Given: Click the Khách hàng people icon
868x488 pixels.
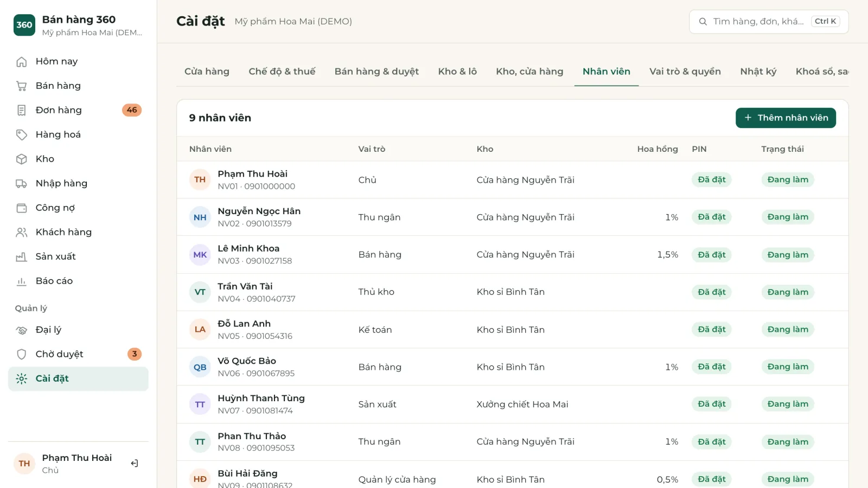Looking at the screenshot, I should tap(22, 233).
